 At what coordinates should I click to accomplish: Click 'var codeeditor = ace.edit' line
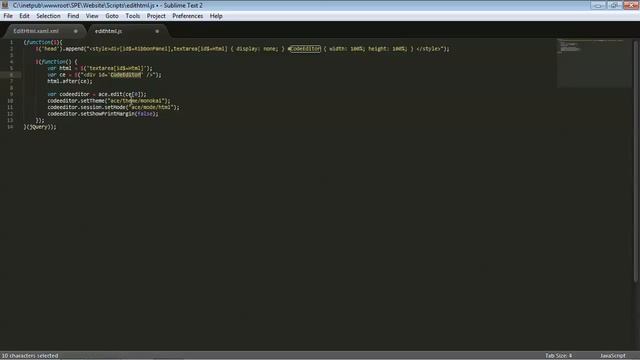[97, 94]
